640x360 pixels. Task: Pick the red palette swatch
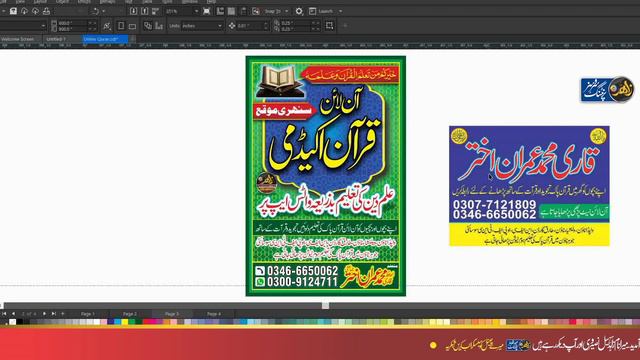(x=146, y=322)
